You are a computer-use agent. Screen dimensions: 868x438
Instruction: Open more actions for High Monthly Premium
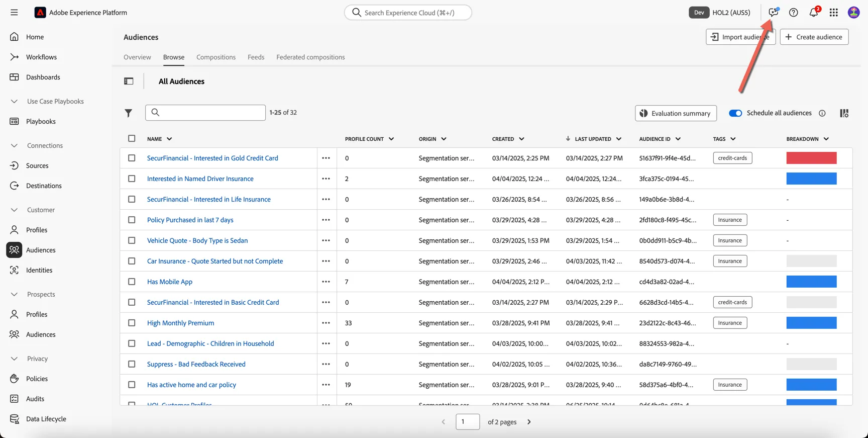tap(326, 323)
